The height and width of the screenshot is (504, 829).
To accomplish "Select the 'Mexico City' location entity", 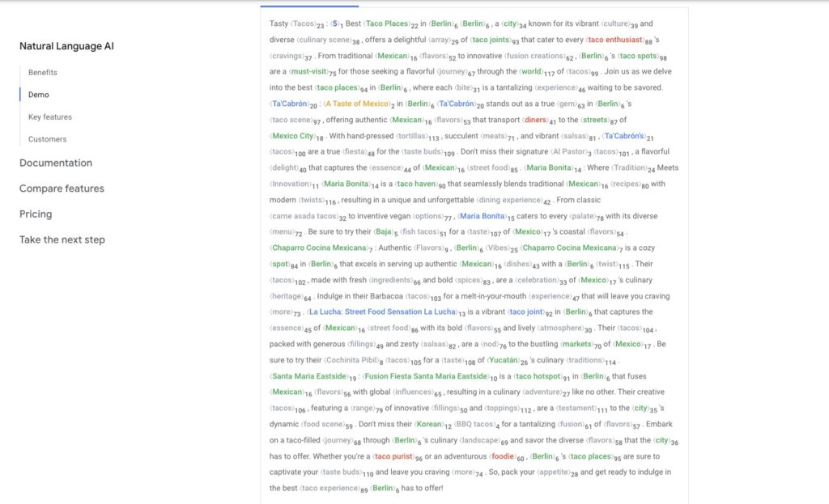I will pyautogui.click(x=293, y=136).
